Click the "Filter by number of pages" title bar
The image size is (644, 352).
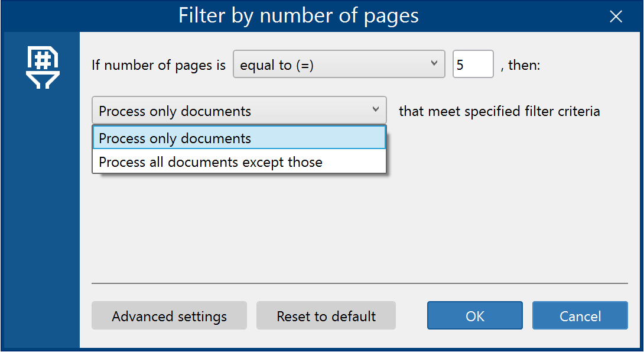(298, 16)
